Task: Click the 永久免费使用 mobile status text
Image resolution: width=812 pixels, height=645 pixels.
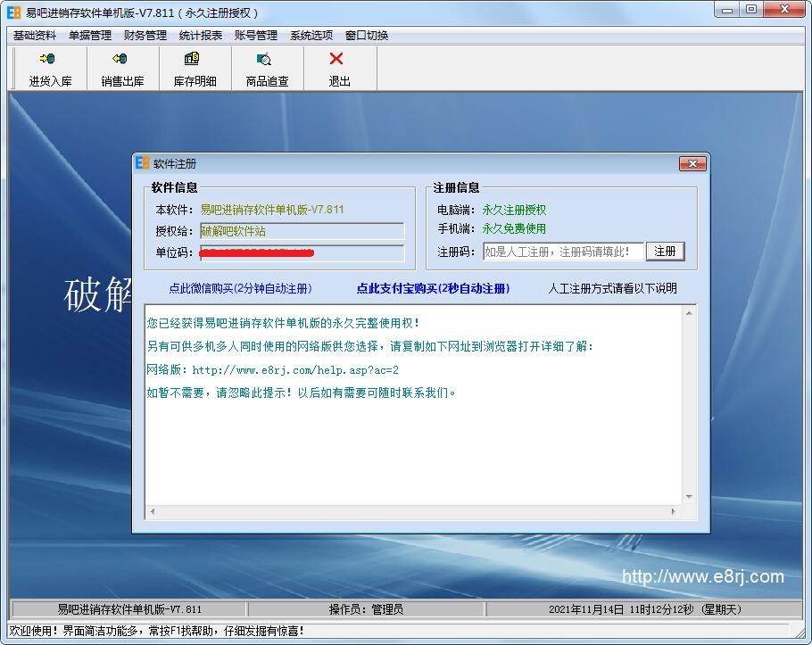Action: [514, 228]
